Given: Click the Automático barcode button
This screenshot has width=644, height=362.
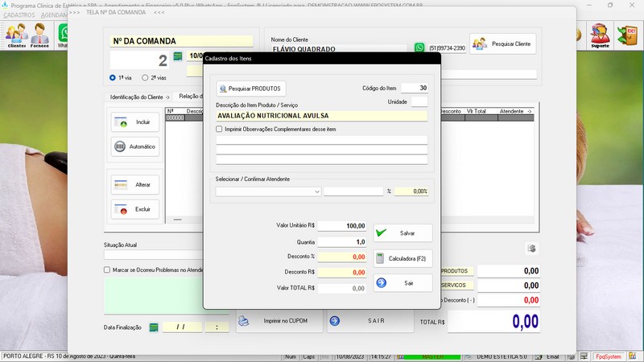Looking at the screenshot, I should pos(134,146).
